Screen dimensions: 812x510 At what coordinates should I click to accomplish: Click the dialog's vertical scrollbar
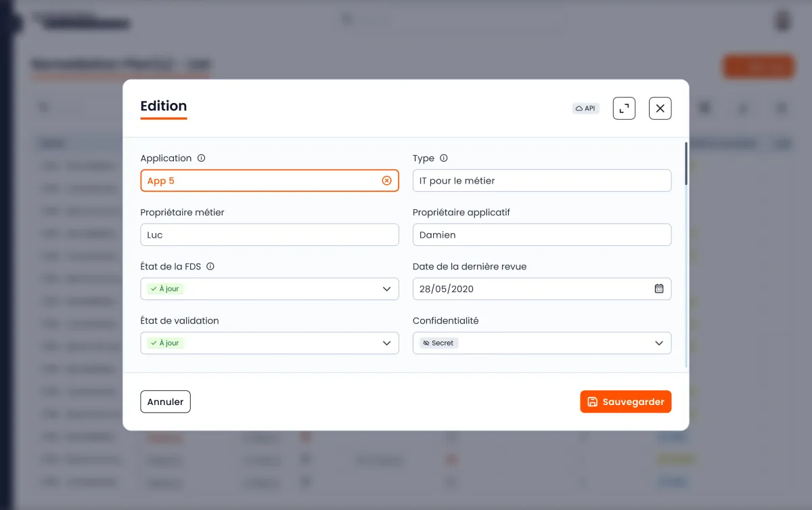(686, 164)
